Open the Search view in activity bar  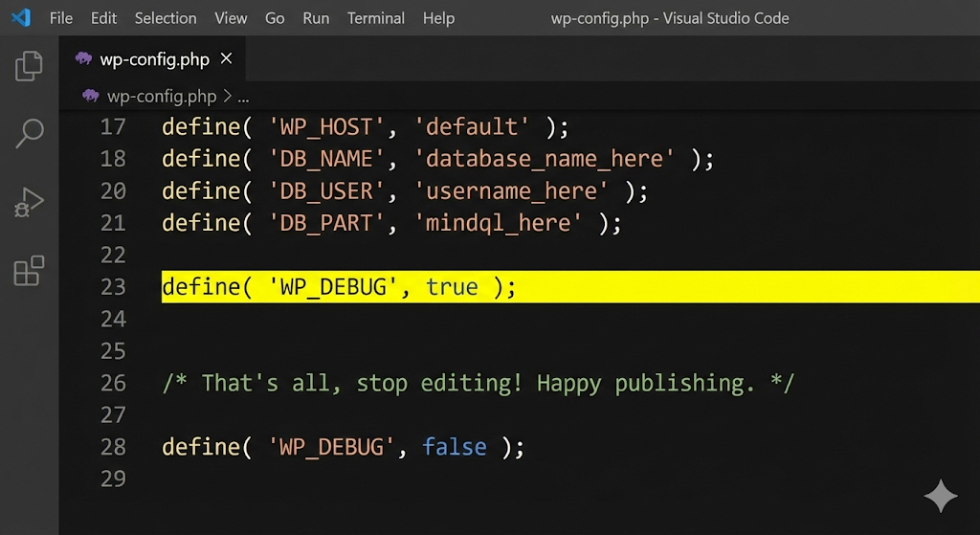[29, 133]
